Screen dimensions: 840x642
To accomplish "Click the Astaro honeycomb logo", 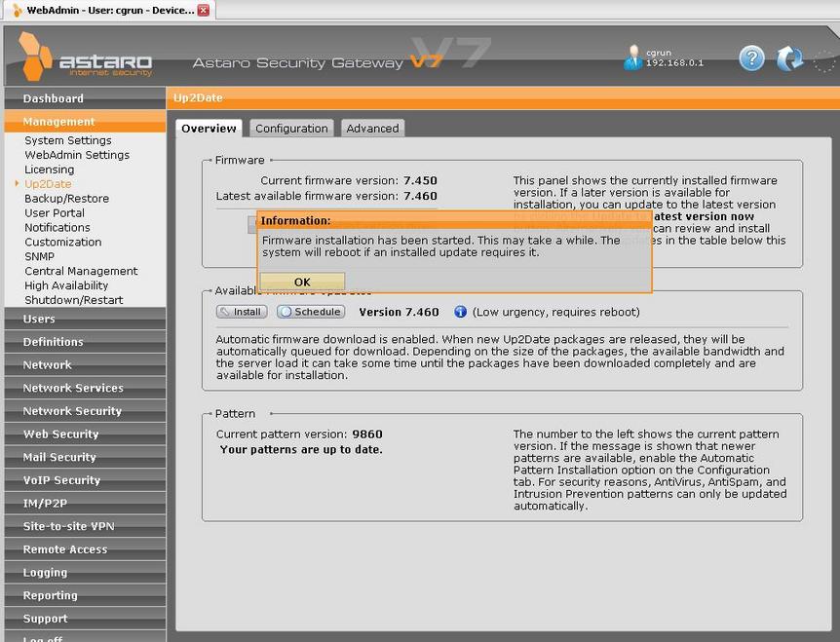I will [x=35, y=57].
